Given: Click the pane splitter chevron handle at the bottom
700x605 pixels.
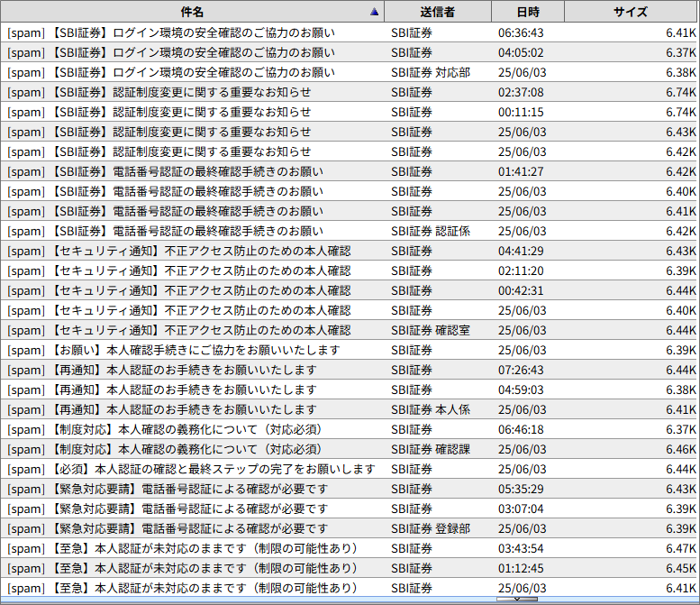Looking at the screenshot, I should coord(516,600).
